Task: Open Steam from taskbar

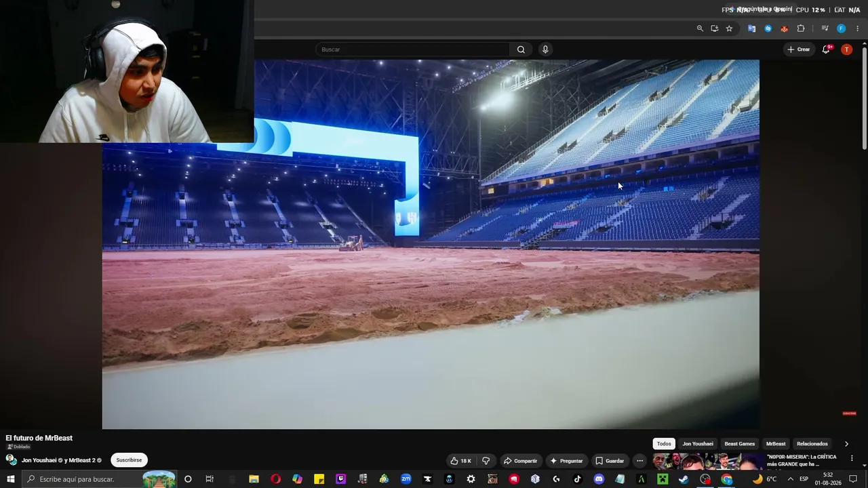Action: [684, 479]
